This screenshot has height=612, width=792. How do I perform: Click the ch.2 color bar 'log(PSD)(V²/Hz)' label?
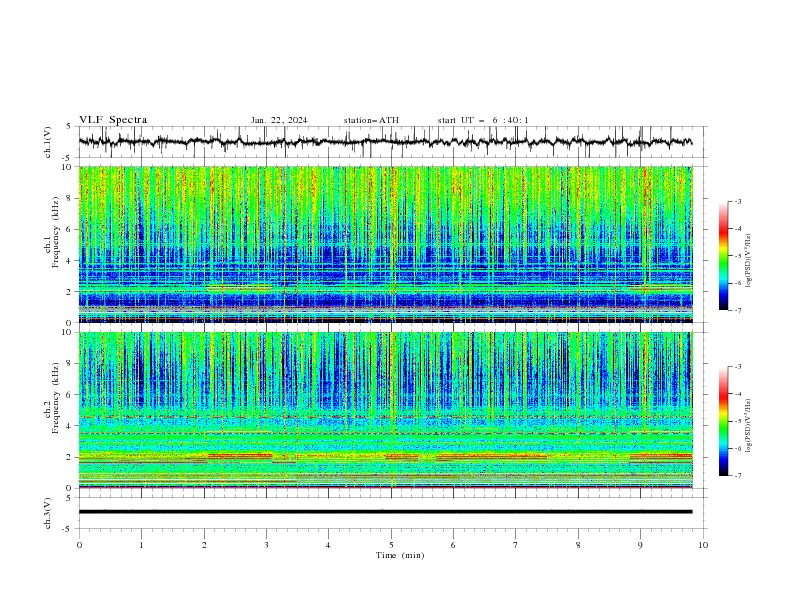(x=749, y=425)
